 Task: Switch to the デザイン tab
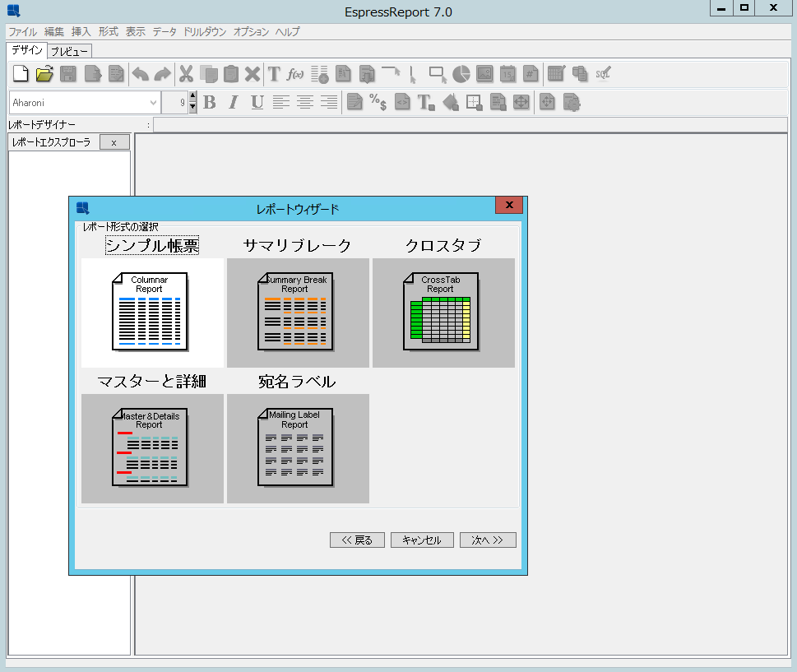pos(27,50)
